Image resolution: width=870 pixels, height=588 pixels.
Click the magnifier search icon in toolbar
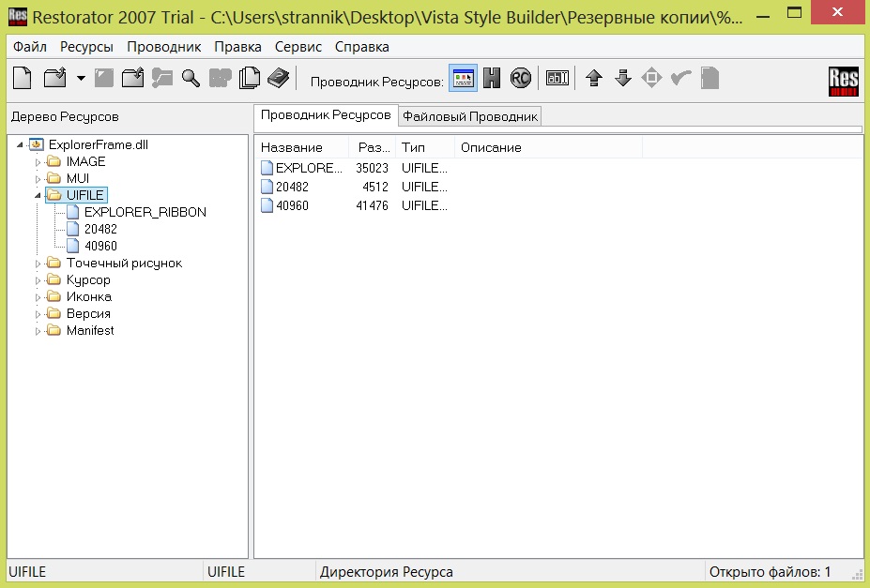tap(191, 79)
